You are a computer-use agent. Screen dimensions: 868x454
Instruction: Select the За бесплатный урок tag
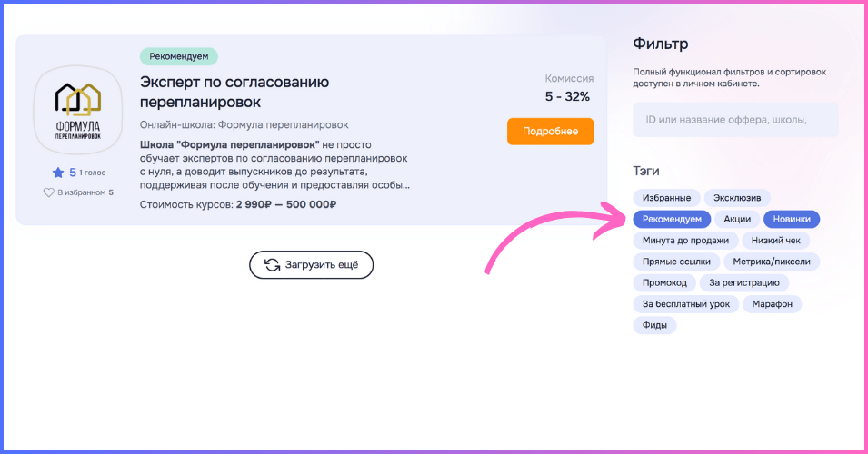pos(686,304)
